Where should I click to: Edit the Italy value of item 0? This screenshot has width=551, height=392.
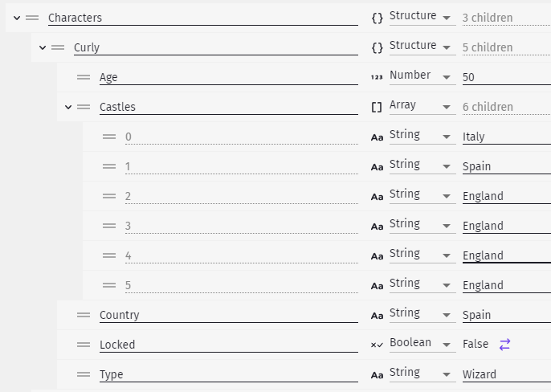pos(507,137)
